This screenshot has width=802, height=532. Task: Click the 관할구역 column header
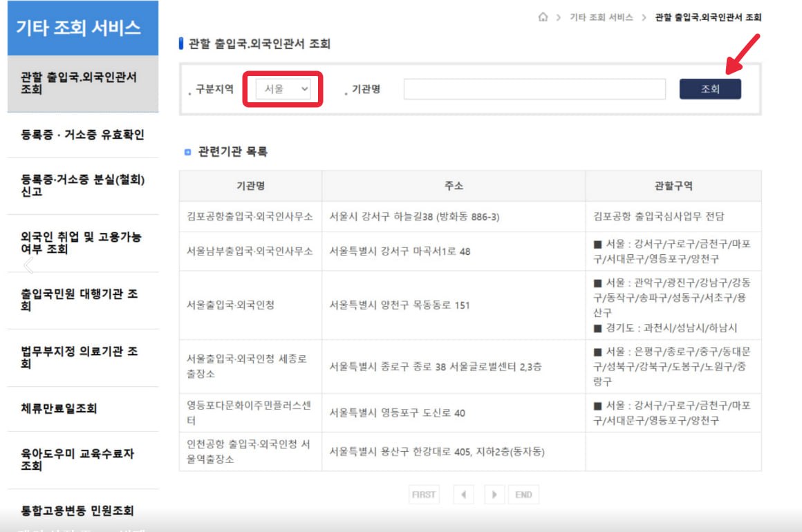click(x=673, y=186)
